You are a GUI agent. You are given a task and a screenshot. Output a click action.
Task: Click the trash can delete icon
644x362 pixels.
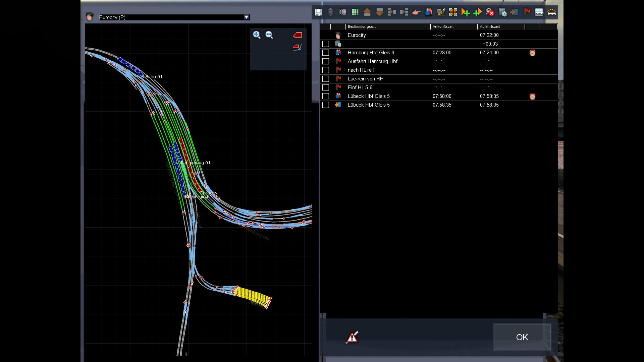tap(330, 12)
